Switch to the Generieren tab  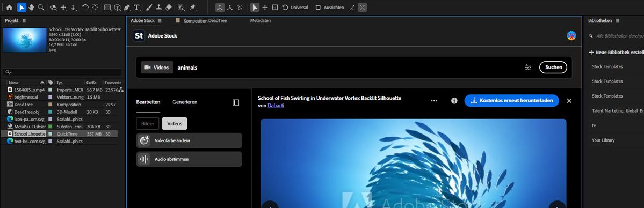click(x=185, y=102)
